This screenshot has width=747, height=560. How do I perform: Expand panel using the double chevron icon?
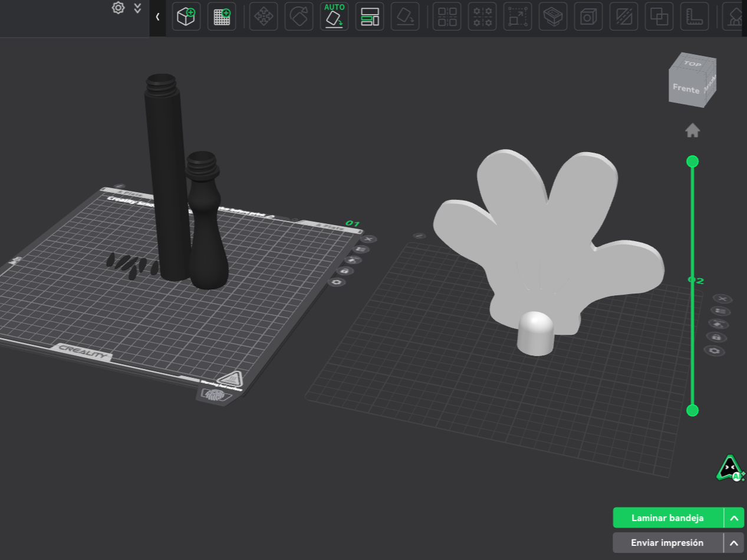click(137, 8)
